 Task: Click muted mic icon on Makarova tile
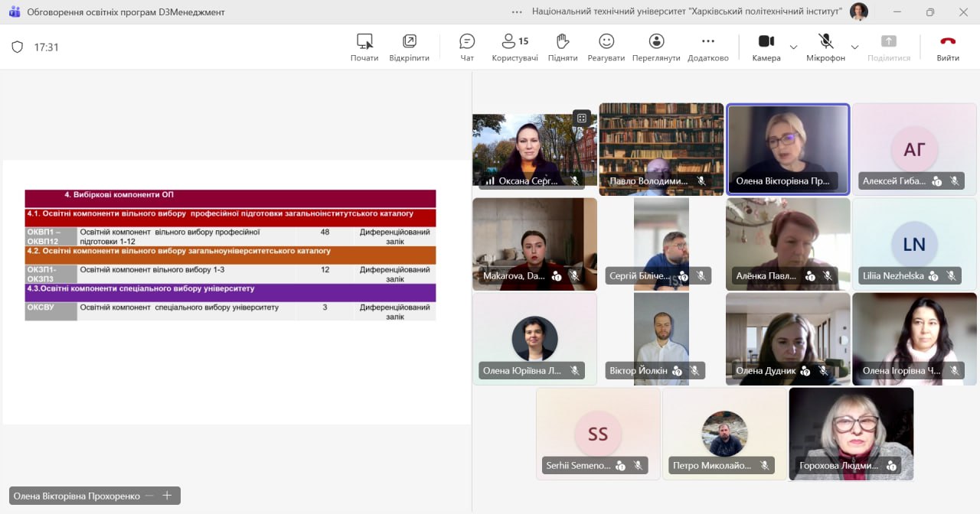click(574, 276)
